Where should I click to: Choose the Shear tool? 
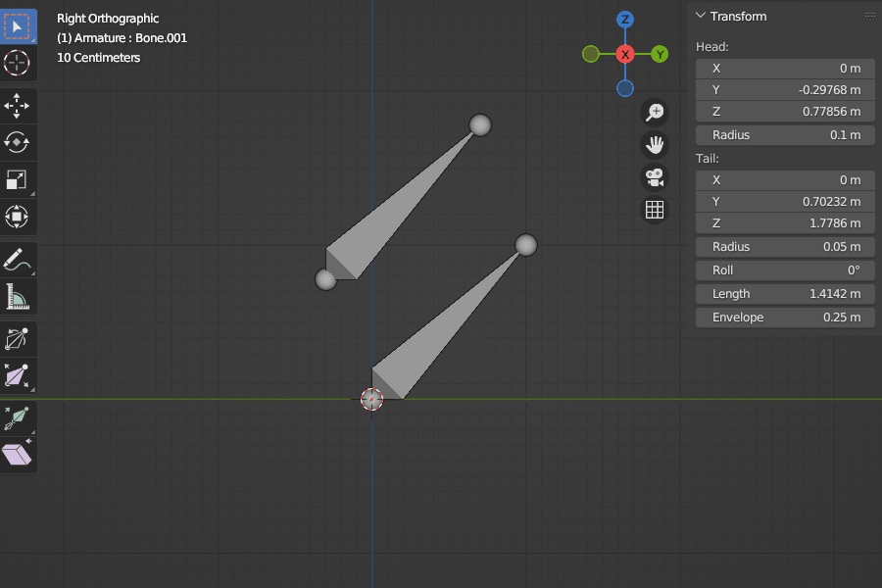(18, 455)
